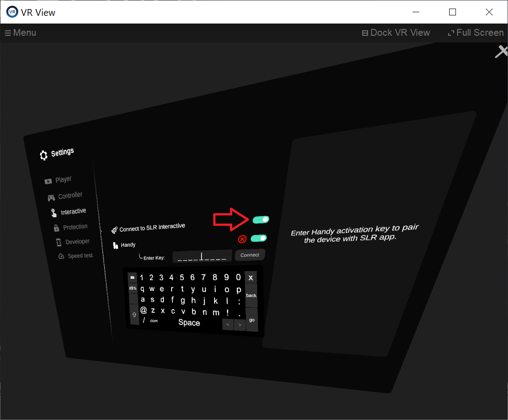Tap the x key beside the 0 key
Screen dimensions: 508x420
pos(250,277)
